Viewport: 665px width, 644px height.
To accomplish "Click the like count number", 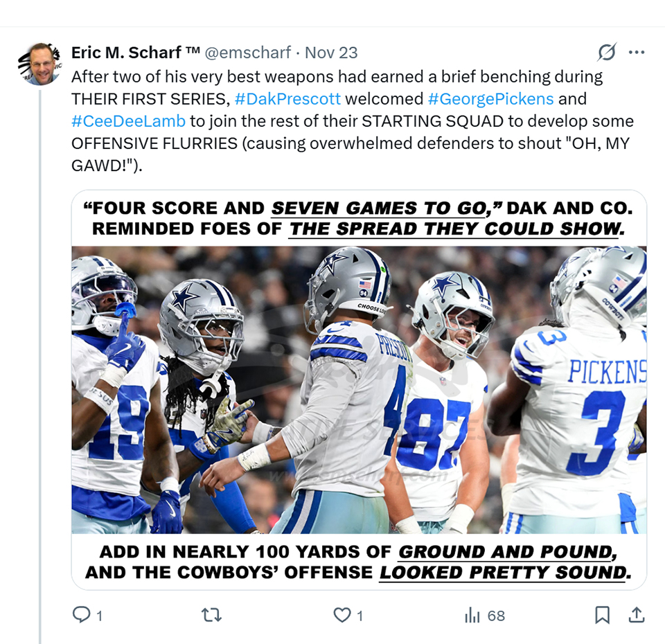I will (x=360, y=615).
